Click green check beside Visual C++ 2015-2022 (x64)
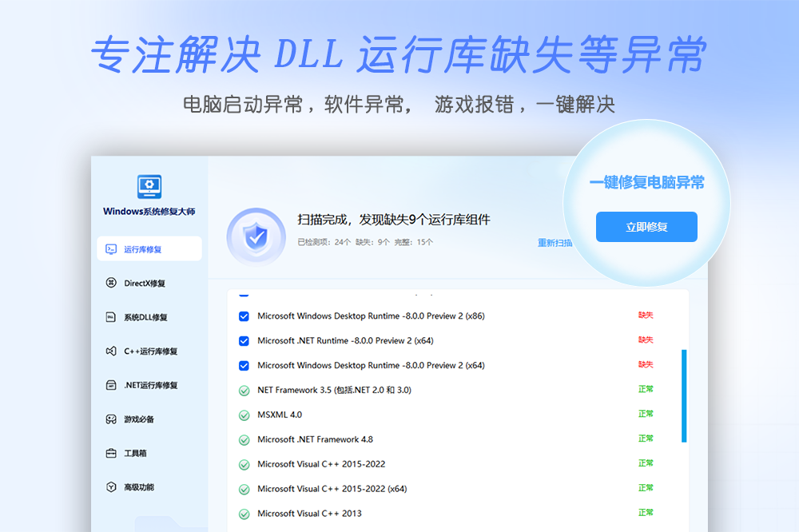799x532 pixels. click(x=244, y=489)
